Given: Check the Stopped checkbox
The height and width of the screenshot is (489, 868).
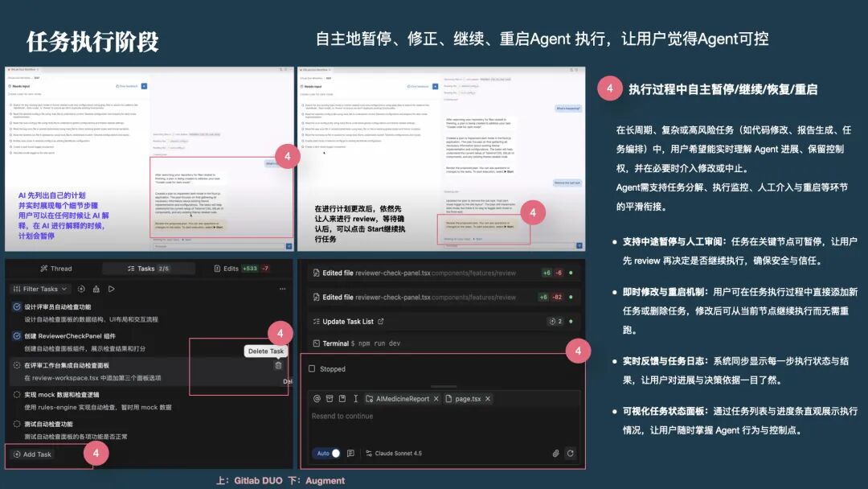Looking at the screenshot, I should (x=311, y=368).
